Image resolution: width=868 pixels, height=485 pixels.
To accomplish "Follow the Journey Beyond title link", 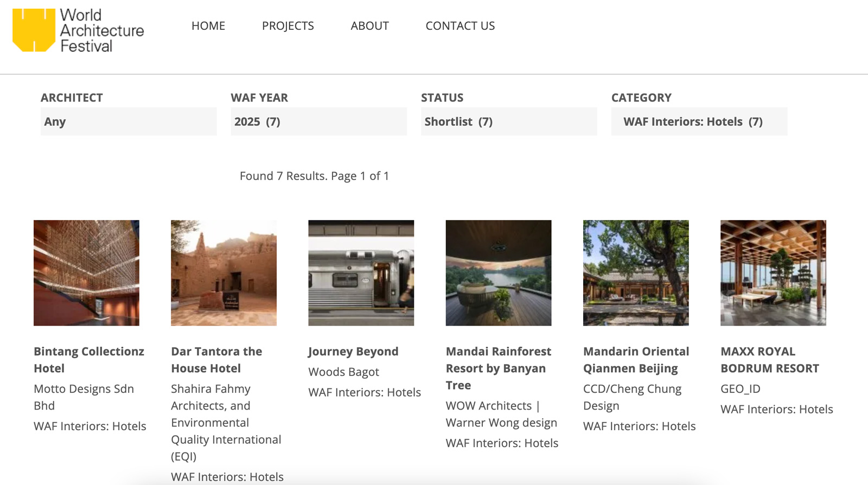I will coord(353,352).
